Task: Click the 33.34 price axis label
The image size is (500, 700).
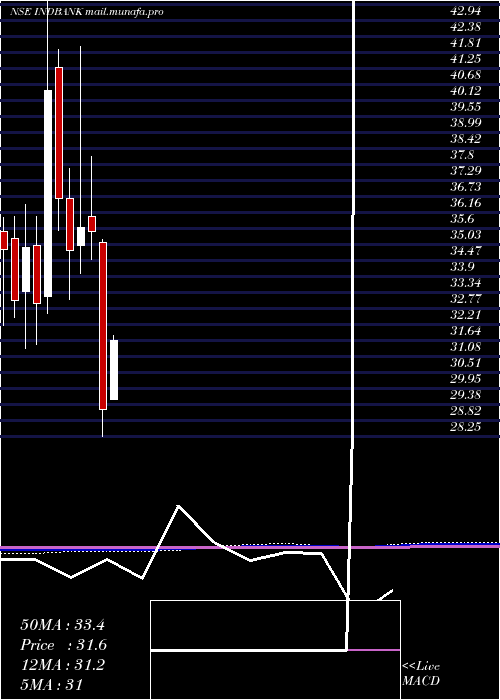Action: [466, 283]
